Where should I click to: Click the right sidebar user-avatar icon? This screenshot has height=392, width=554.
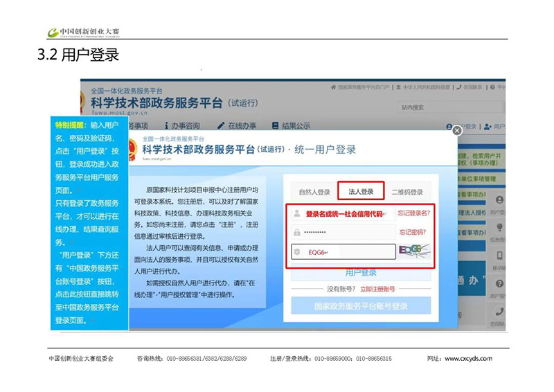tap(499, 199)
